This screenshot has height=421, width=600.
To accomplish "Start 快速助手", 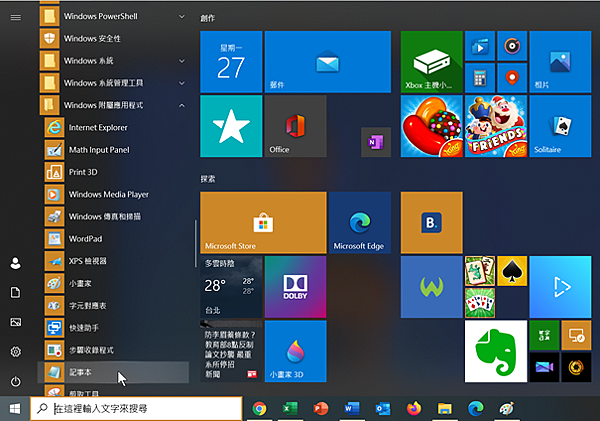I will (x=113, y=328).
